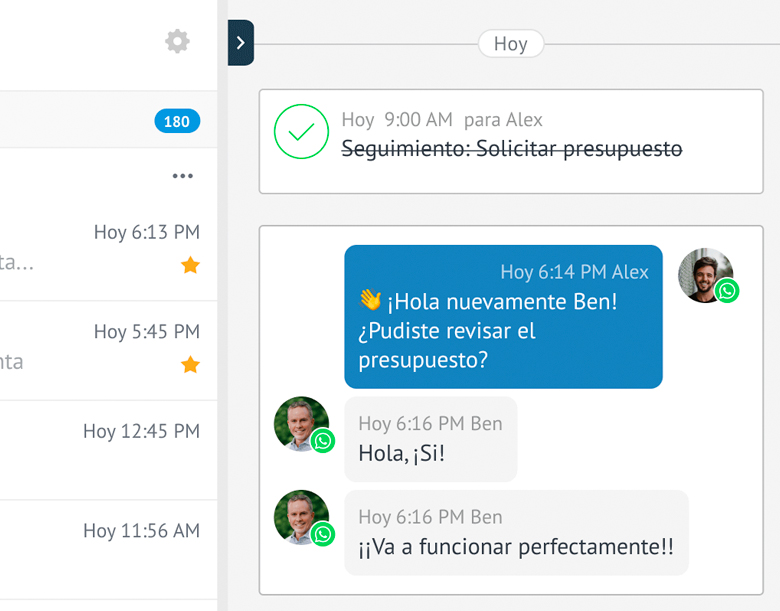Toggle the star on the 5:45 PM conversation
This screenshot has width=780, height=611.
190,364
